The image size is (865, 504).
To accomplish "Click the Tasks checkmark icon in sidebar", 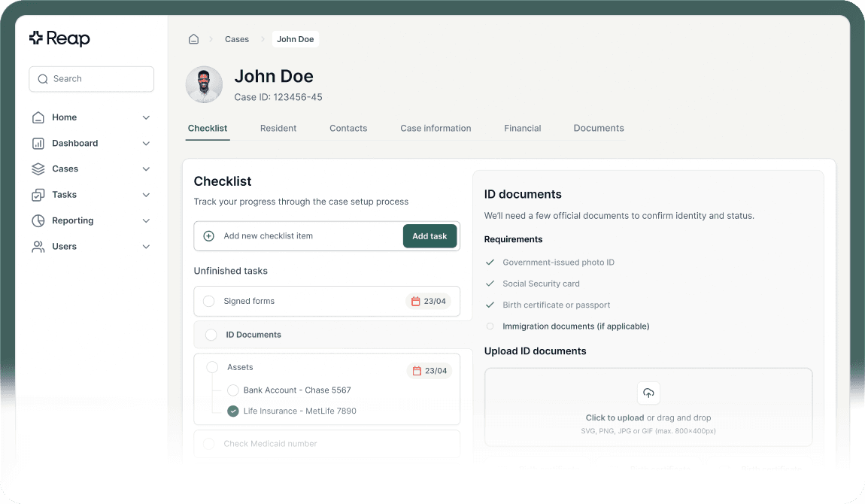I will (38, 195).
